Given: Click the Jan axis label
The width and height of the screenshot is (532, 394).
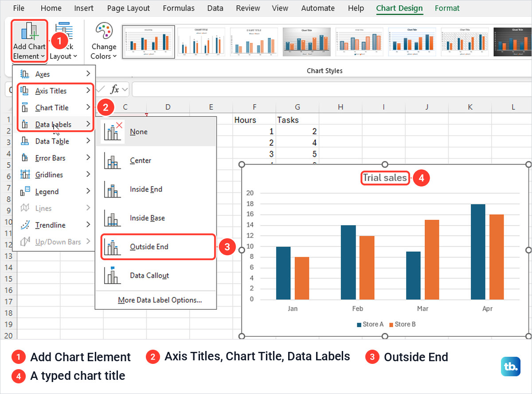Looking at the screenshot, I should pos(293,309).
